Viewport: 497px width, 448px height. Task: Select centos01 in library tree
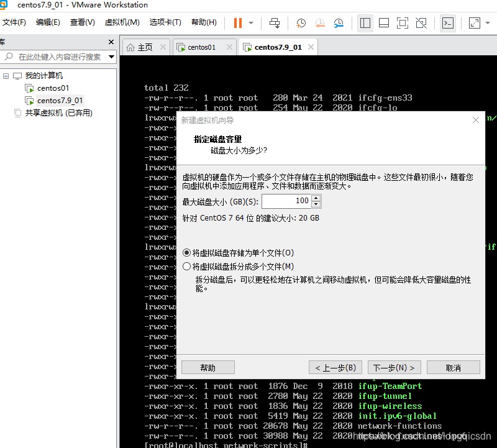point(53,88)
